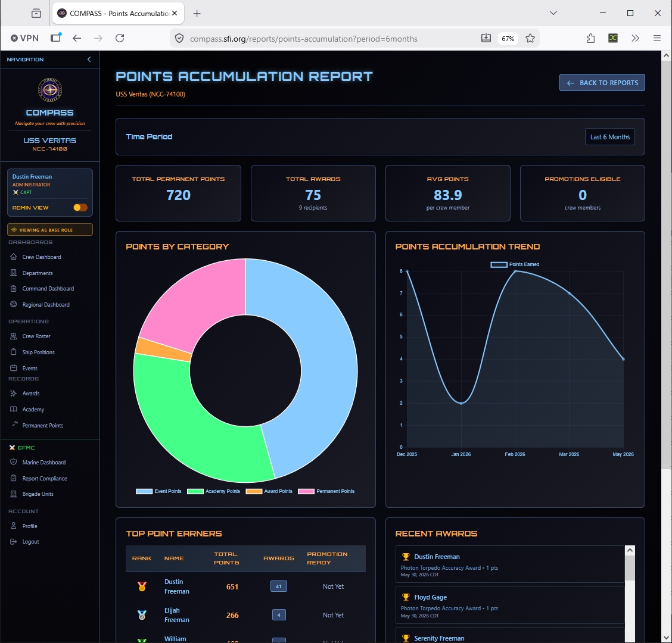Click the Jan 2026 data point on trend
Image resolution: width=672 pixels, height=643 pixels.
pos(461,403)
